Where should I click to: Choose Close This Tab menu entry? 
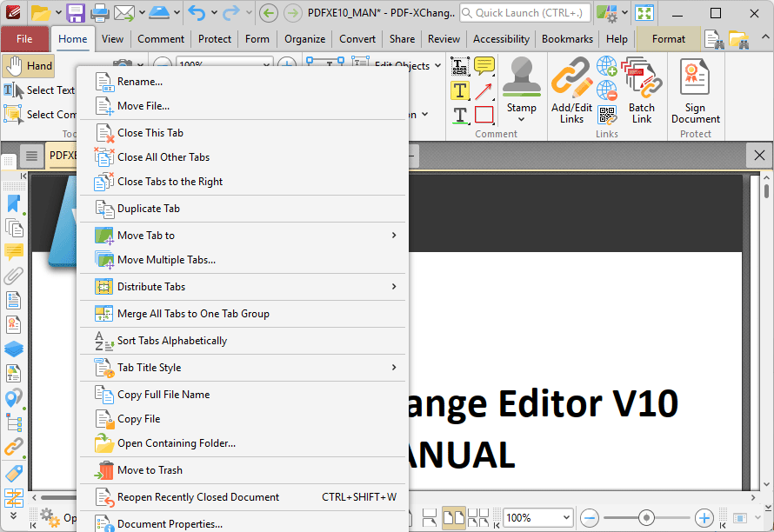pos(242,133)
